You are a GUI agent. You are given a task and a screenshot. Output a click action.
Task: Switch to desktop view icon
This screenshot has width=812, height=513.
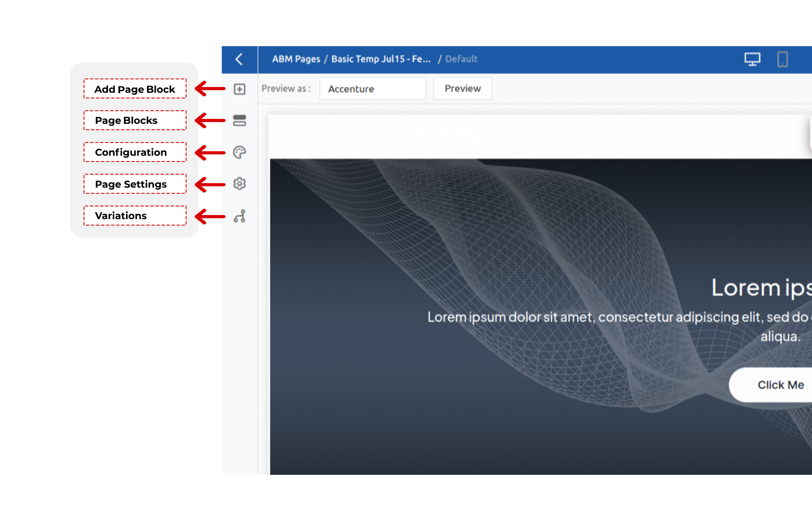click(752, 59)
